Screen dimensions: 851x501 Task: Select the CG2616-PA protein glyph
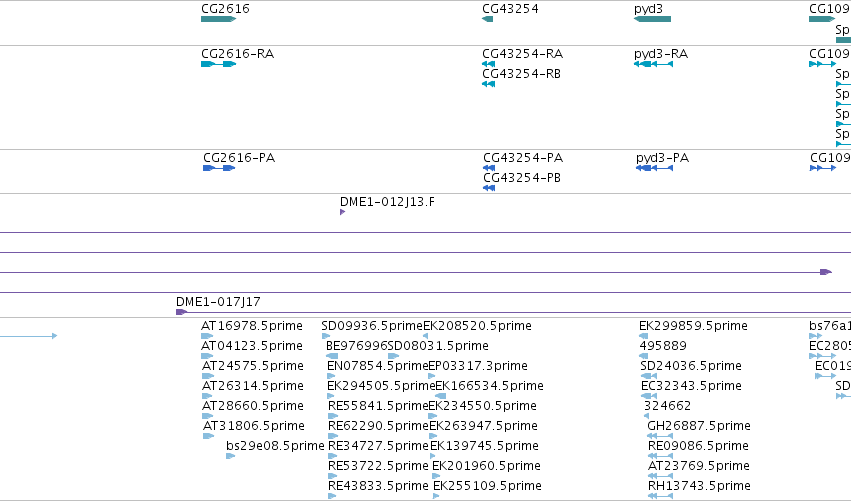tap(219, 168)
